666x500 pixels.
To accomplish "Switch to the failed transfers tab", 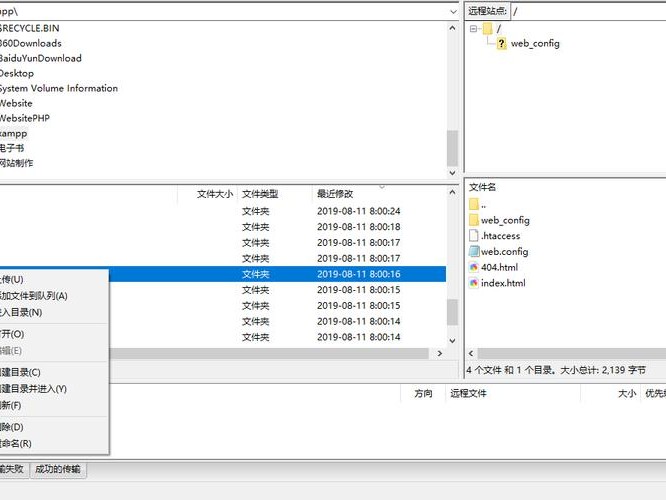I will pos(14,469).
